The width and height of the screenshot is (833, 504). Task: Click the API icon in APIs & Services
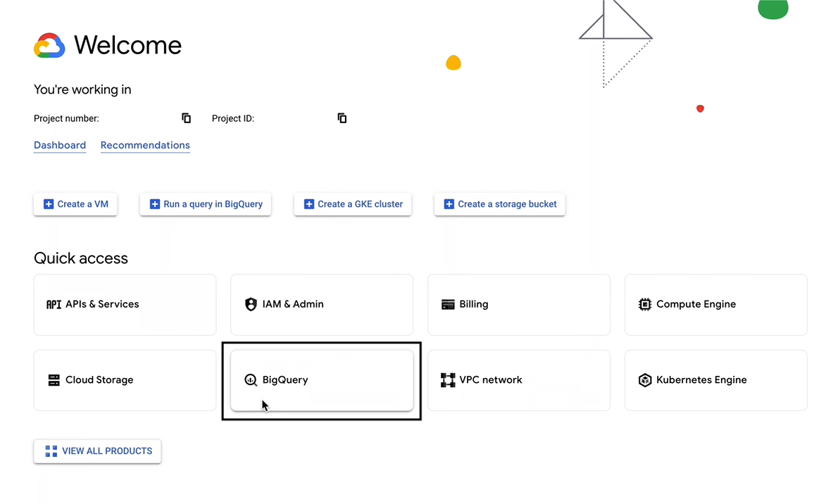pyautogui.click(x=54, y=304)
